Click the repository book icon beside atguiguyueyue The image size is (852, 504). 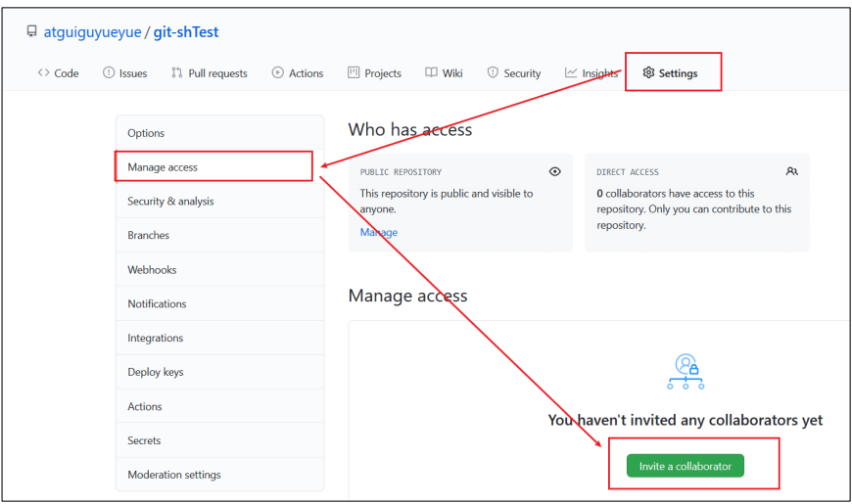32,31
